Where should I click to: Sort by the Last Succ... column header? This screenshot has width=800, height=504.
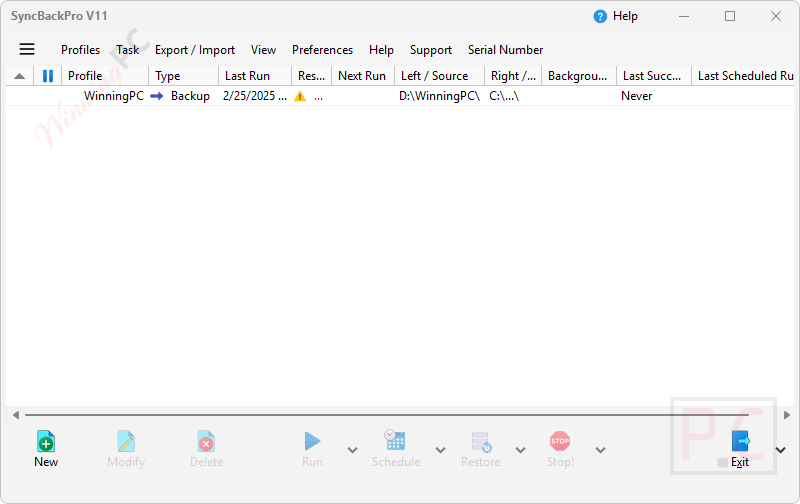[654, 76]
